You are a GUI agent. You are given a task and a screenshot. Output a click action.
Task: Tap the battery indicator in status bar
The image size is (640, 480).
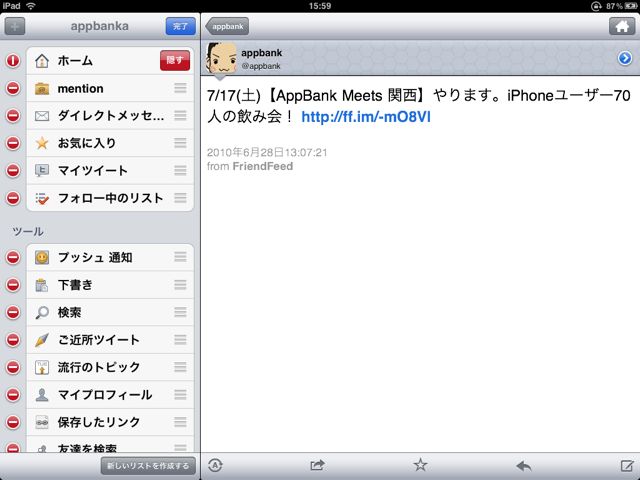631,6
